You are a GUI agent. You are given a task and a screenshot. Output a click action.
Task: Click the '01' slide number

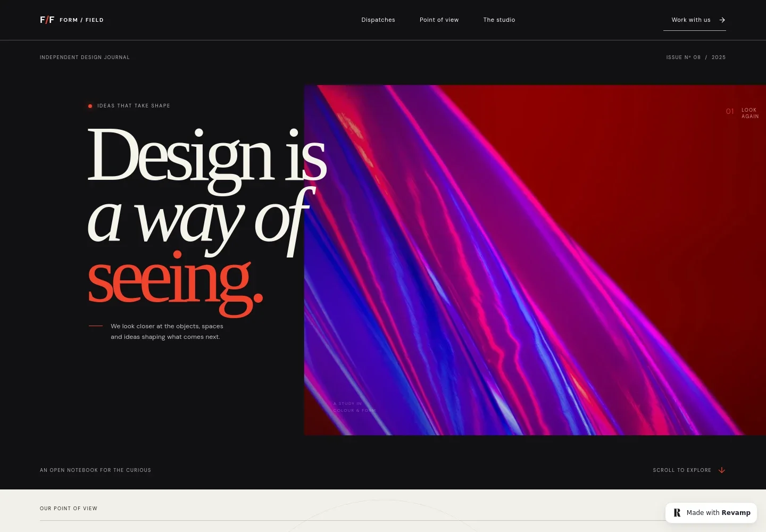pos(730,112)
